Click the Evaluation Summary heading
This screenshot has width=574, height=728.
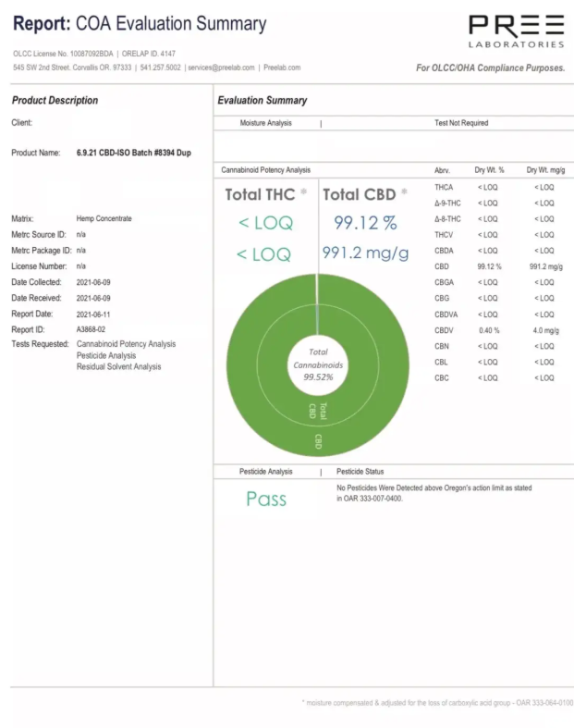tap(263, 100)
